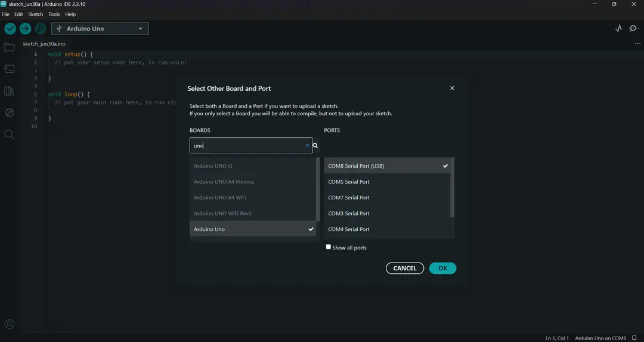Select the checked Arduino Uno board row
This screenshot has width=644, height=342.
tap(253, 229)
